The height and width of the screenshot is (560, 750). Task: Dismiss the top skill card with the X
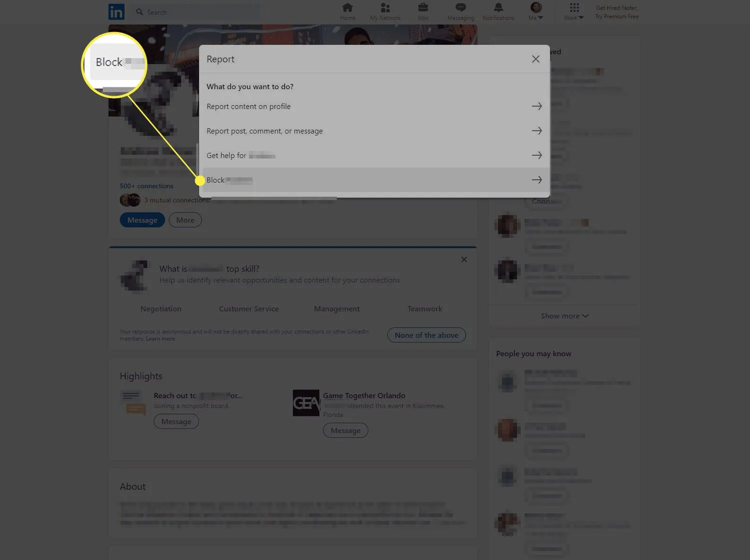point(464,259)
